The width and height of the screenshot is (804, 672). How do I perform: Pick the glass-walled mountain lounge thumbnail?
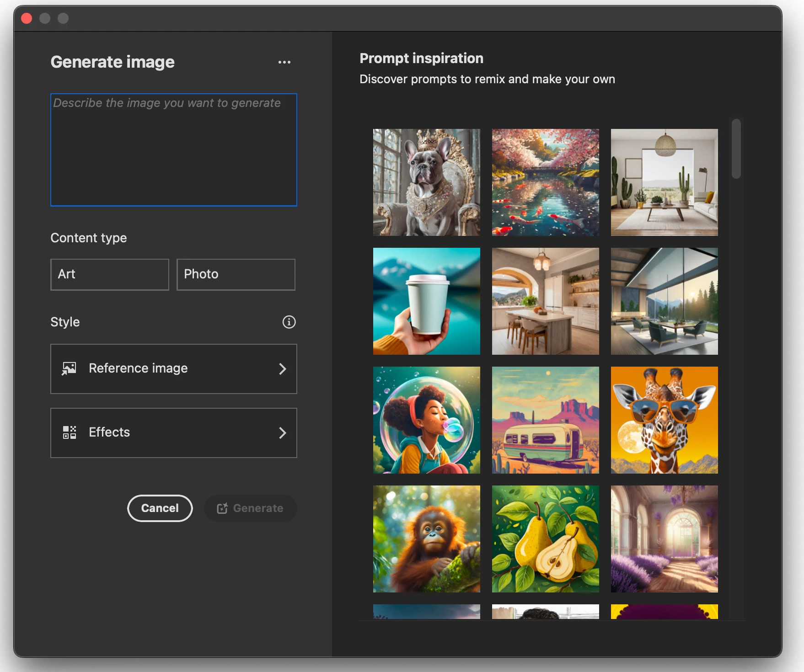[665, 301]
